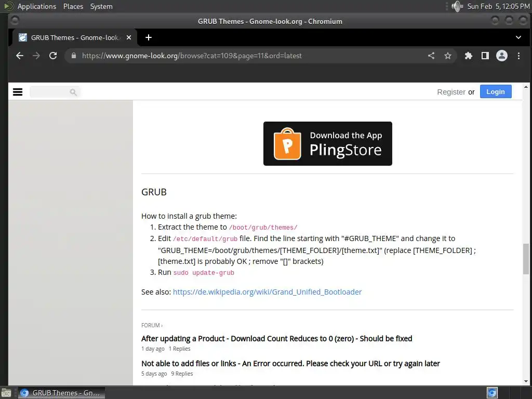Click the volume speaker icon in the panel
Viewport: 532px width, 399px height.
(457, 6)
